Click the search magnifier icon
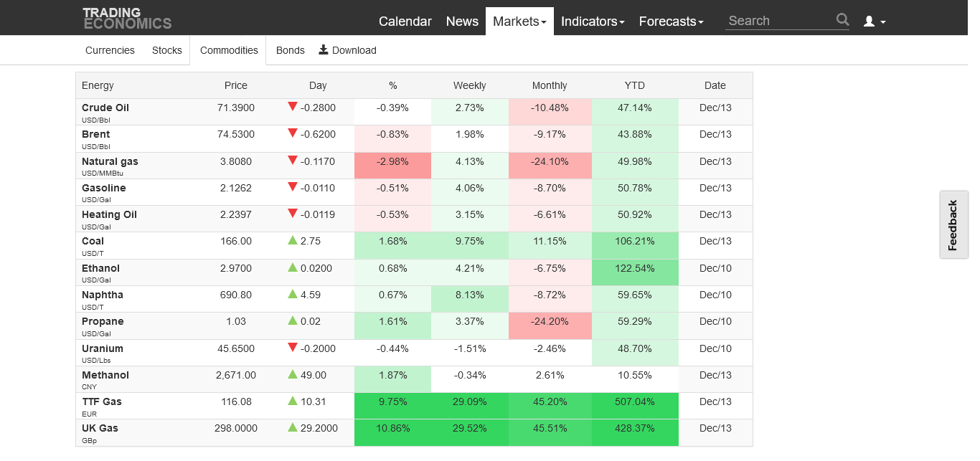This screenshot has width=980, height=461. (842, 20)
